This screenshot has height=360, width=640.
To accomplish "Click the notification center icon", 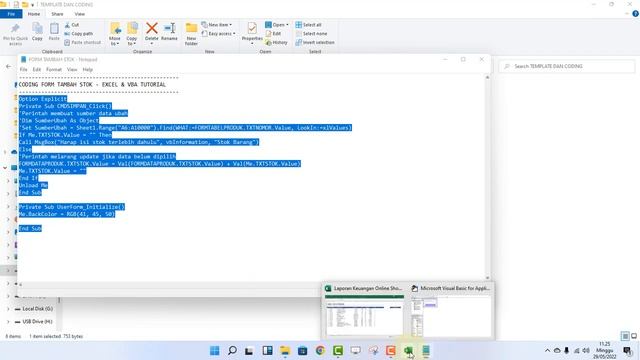I will [627, 351].
